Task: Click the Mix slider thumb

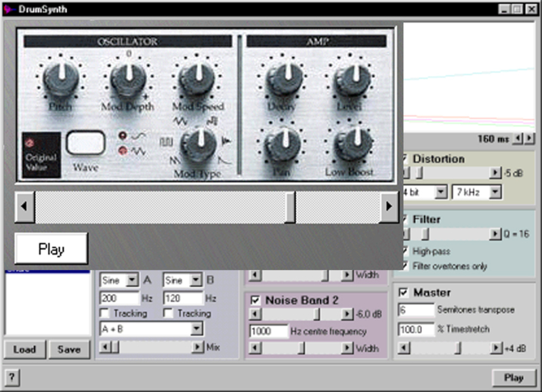Action: [115, 347]
